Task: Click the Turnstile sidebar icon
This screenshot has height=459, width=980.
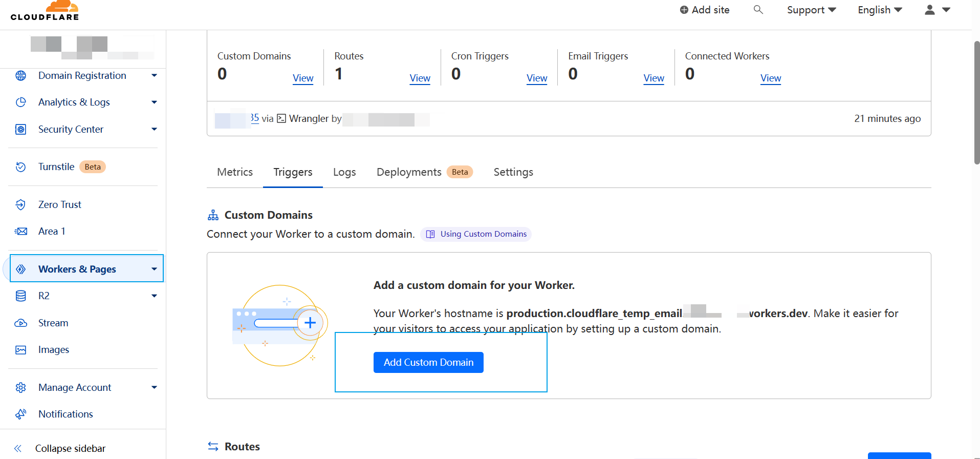Action: pos(20,167)
